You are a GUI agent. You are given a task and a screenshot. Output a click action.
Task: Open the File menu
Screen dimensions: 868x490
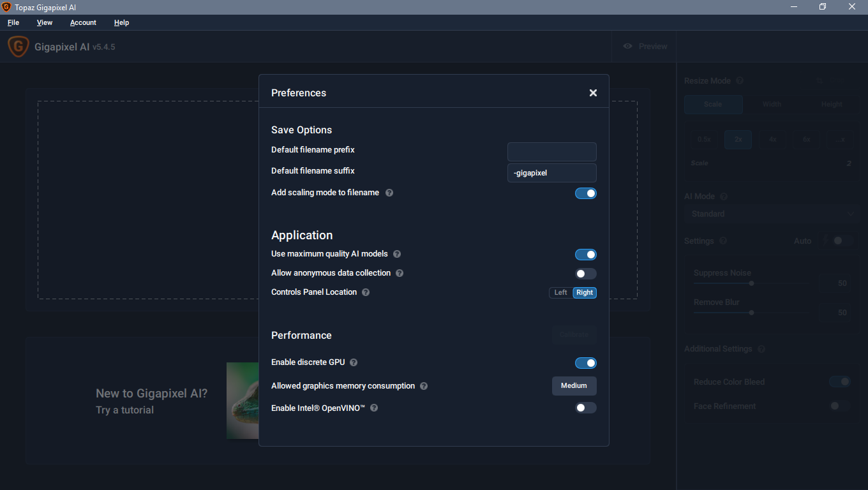coord(13,22)
